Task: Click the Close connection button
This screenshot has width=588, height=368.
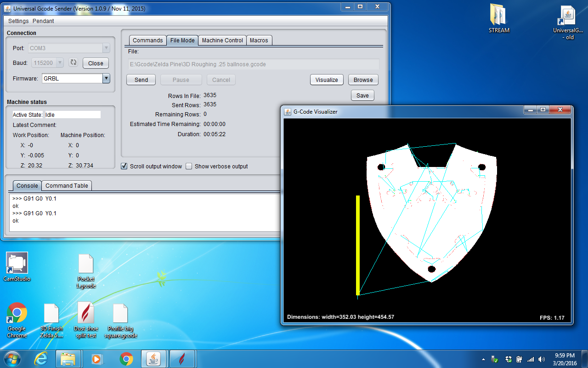Action: 96,63
